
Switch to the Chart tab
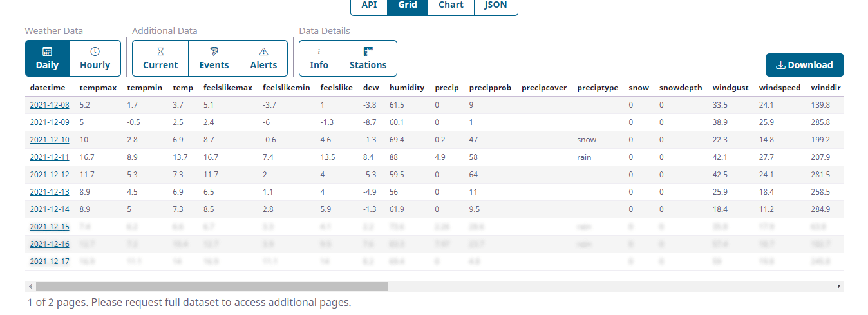451,5
